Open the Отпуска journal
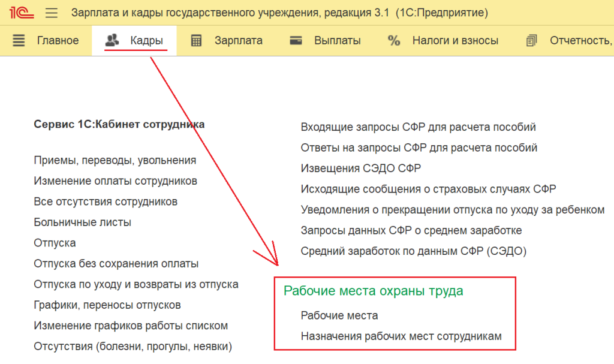The width and height of the screenshot is (614, 364). 55,243
